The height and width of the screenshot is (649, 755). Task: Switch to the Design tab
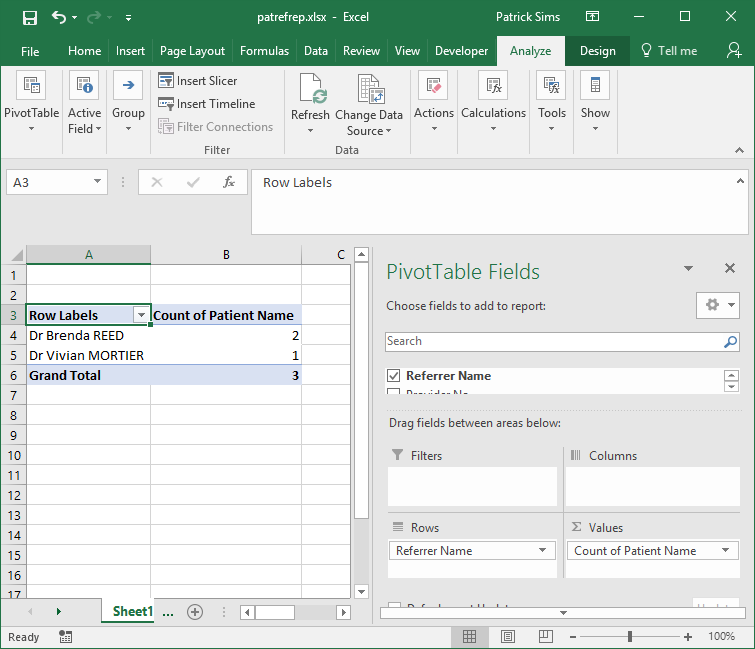pos(598,51)
